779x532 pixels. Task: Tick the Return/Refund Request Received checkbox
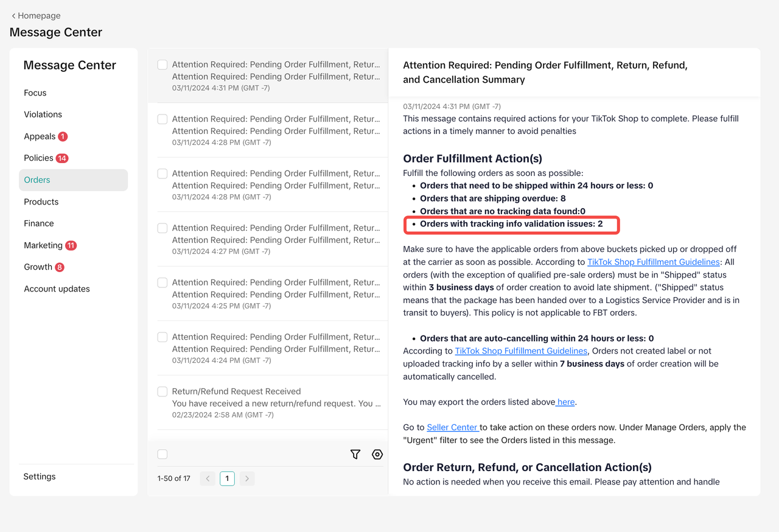coord(162,391)
